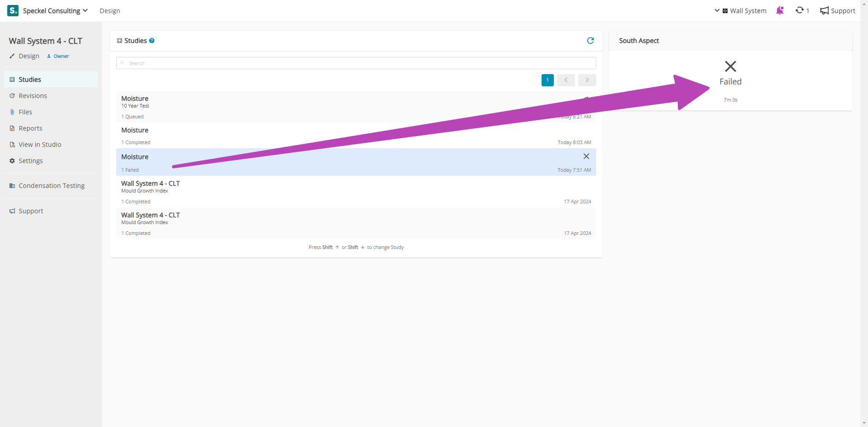Go to the previous page of studies

(566, 80)
